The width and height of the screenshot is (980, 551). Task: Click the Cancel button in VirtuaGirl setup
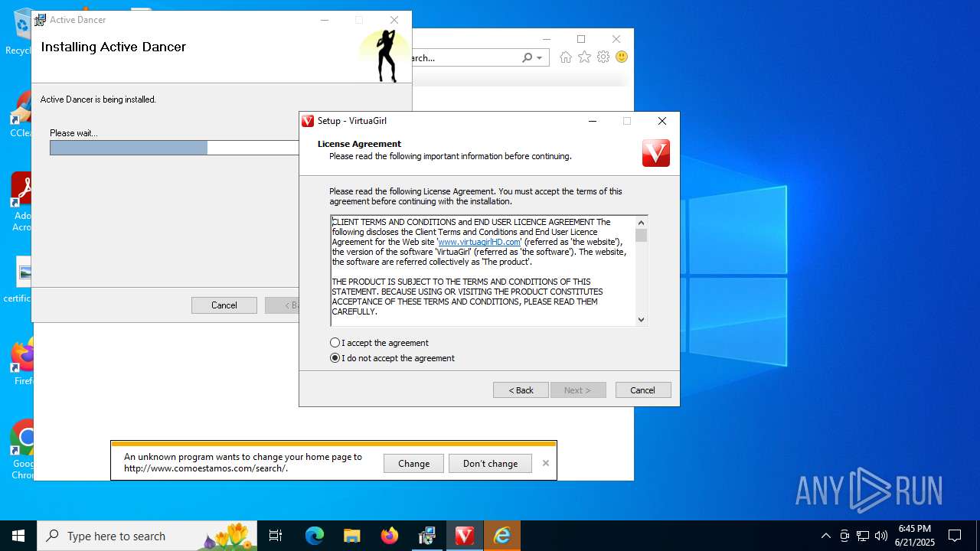coord(643,390)
